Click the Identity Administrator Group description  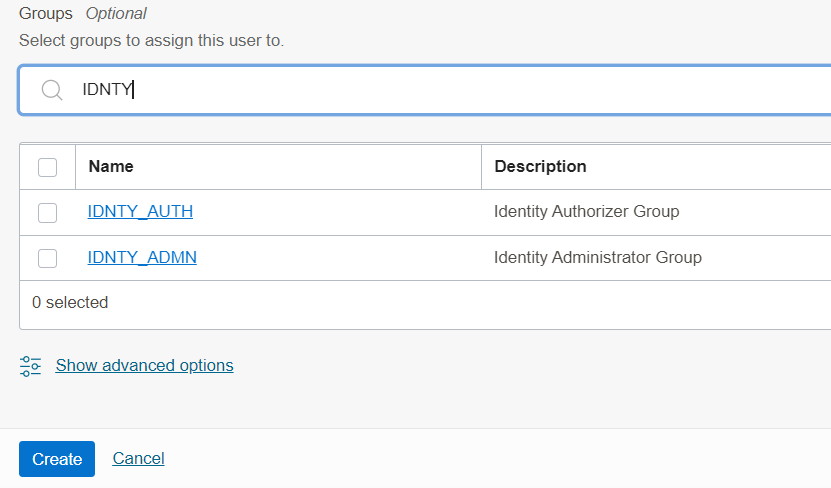(597, 258)
